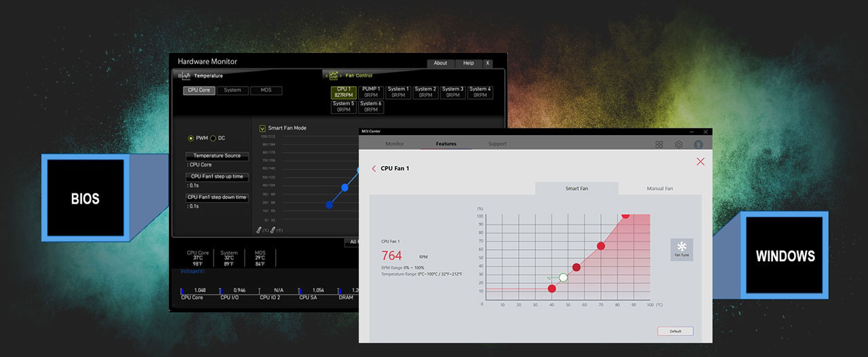This screenshot has width=868, height=357.
Task: Switch to the Features tab in MSI Center
Action: [x=446, y=144]
